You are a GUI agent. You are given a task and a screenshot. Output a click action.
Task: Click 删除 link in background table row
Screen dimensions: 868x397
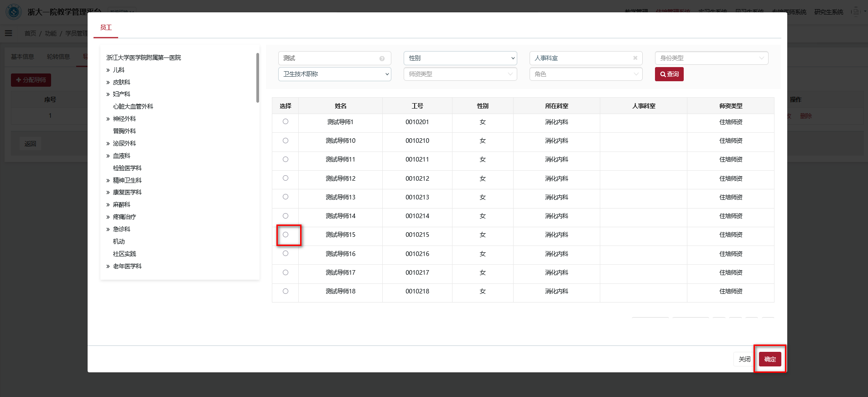coord(806,116)
